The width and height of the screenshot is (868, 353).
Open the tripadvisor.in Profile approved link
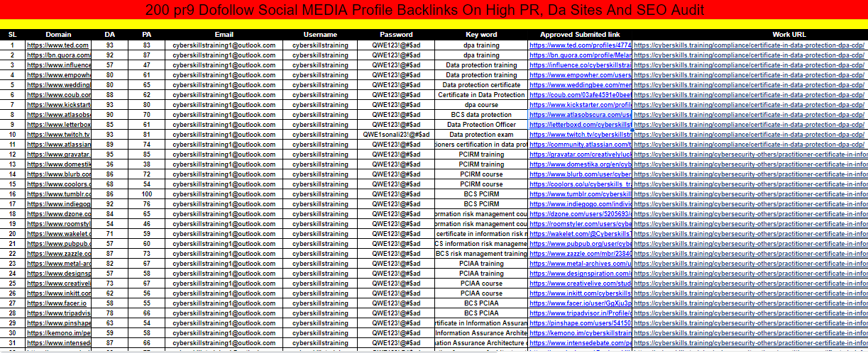pos(581,313)
